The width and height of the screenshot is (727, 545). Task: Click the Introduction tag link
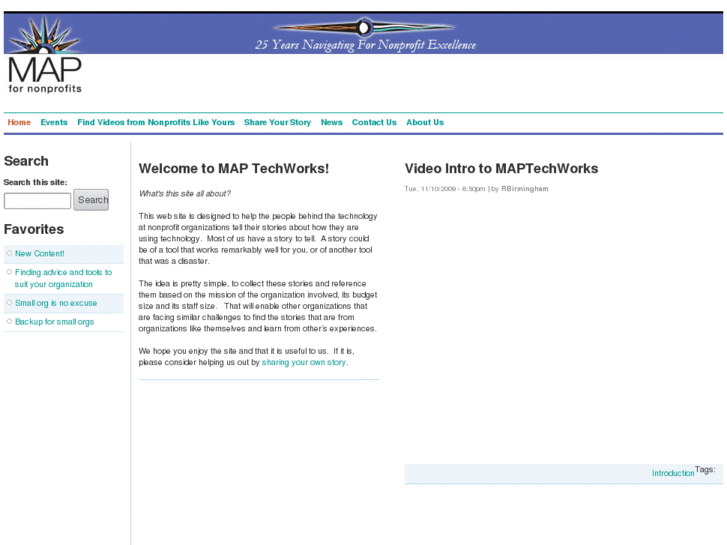click(673, 473)
